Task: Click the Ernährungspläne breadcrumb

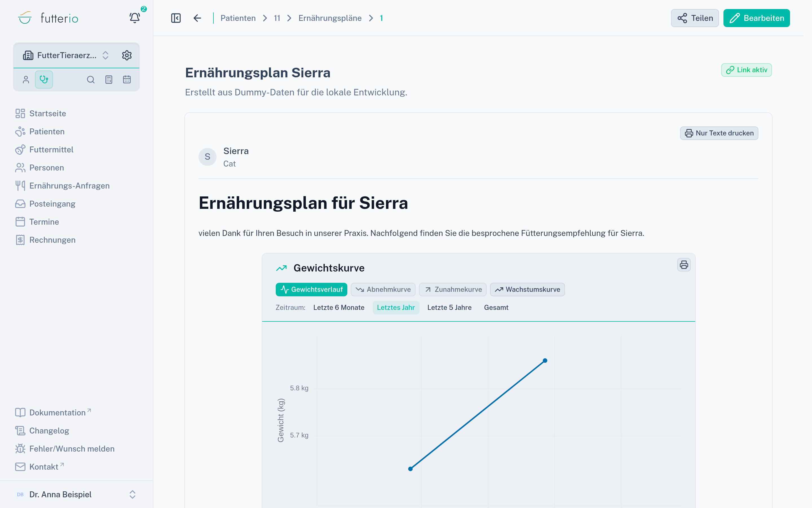Action: [330, 18]
